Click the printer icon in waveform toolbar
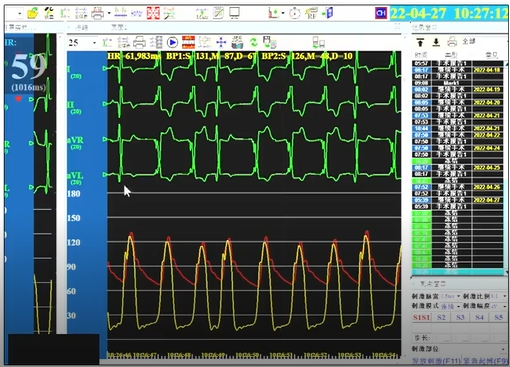This screenshot has height=367, width=510. click(139, 43)
